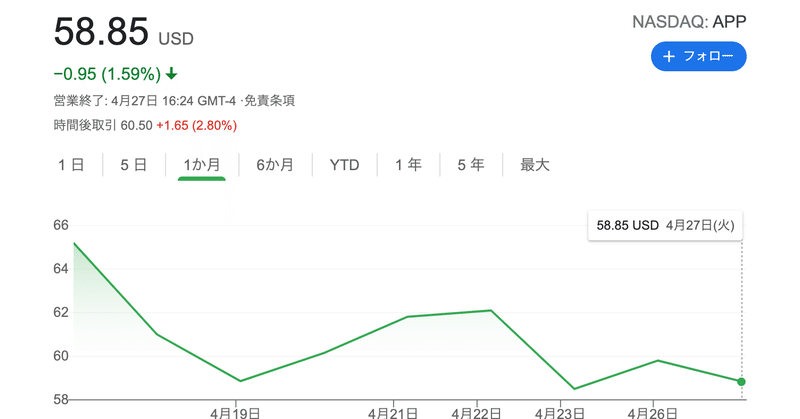This screenshot has height=419, width=800.
Task: Click the 4月23日 axis label
Action: point(560,412)
